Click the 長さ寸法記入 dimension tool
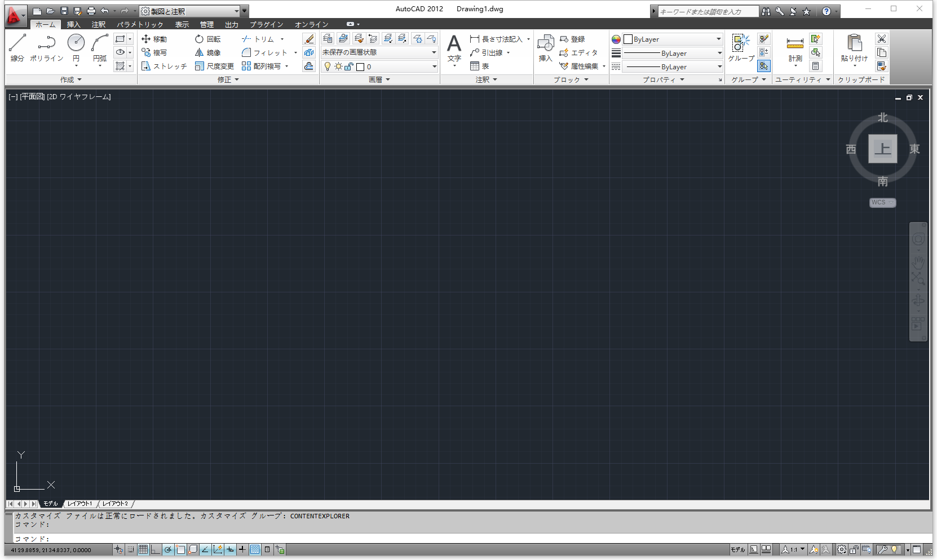Screen dimensions: 937x560 [496, 39]
